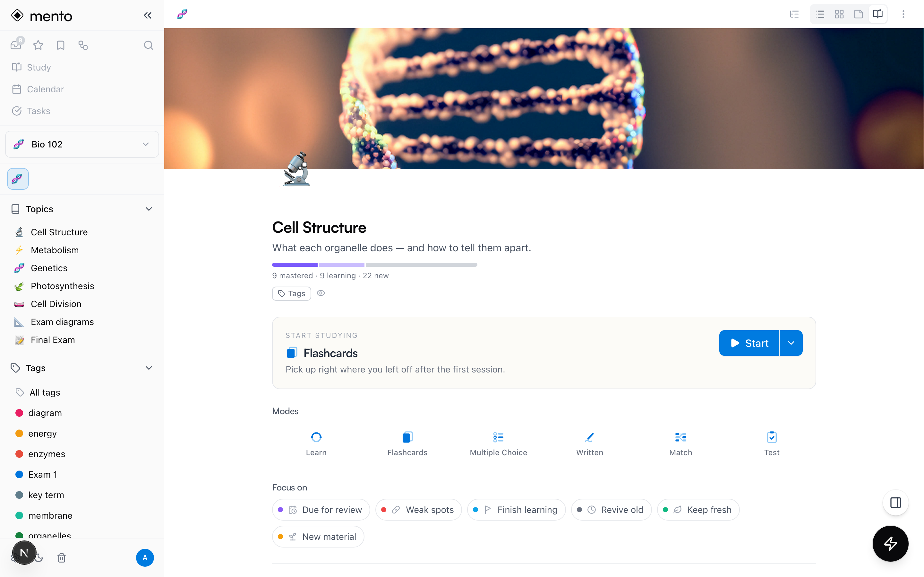Toggle dark mode moon icon

pyautogui.click(x=40, y=558)
